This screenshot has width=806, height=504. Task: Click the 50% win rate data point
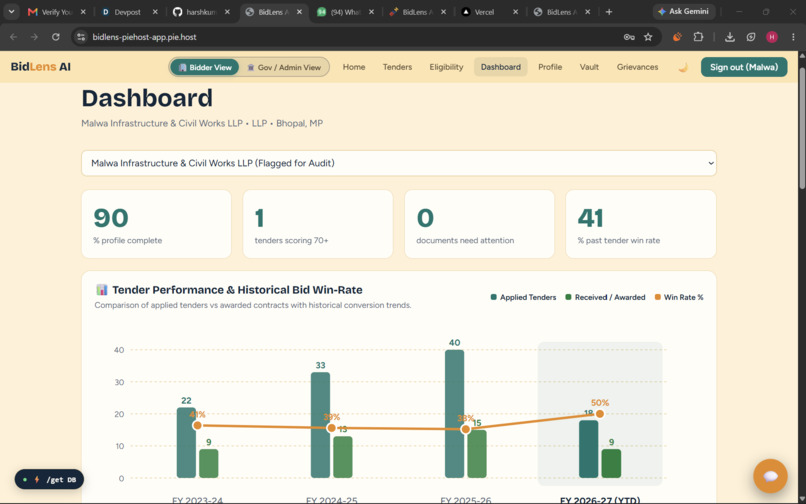(x=599, y=414)
